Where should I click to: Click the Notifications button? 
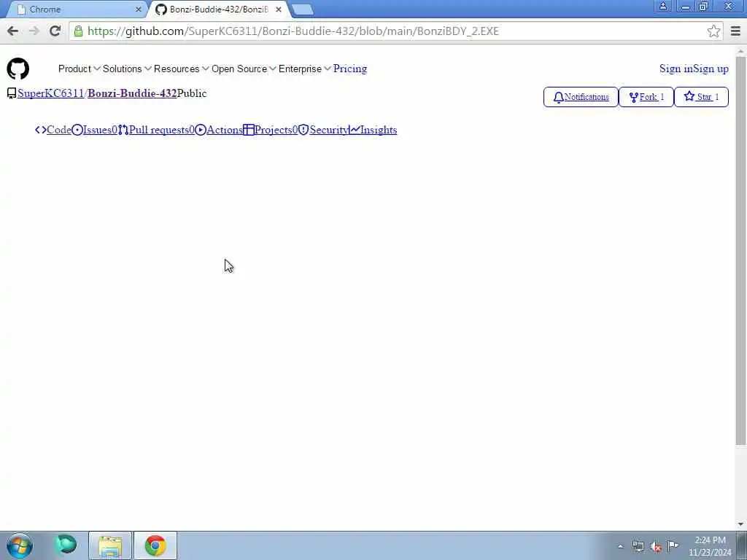[x=581, y=97]
